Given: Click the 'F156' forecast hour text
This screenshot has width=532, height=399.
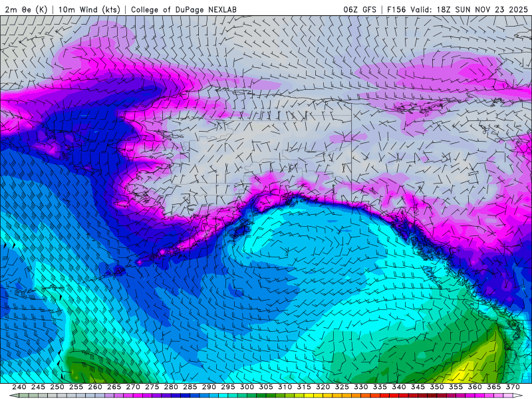Looking at the screenshot, I should [x=396, y=9].
